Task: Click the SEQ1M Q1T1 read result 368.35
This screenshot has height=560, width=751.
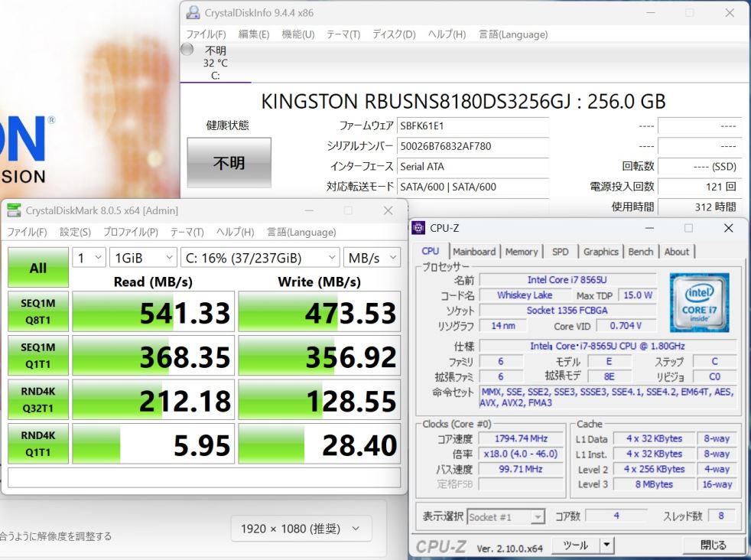Action: coord(153,356)
